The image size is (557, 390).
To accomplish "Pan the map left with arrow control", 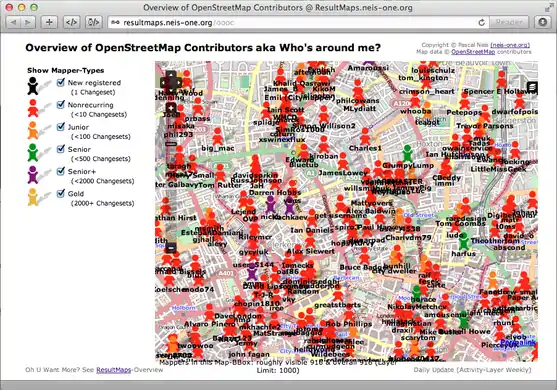I will (163, 83).
